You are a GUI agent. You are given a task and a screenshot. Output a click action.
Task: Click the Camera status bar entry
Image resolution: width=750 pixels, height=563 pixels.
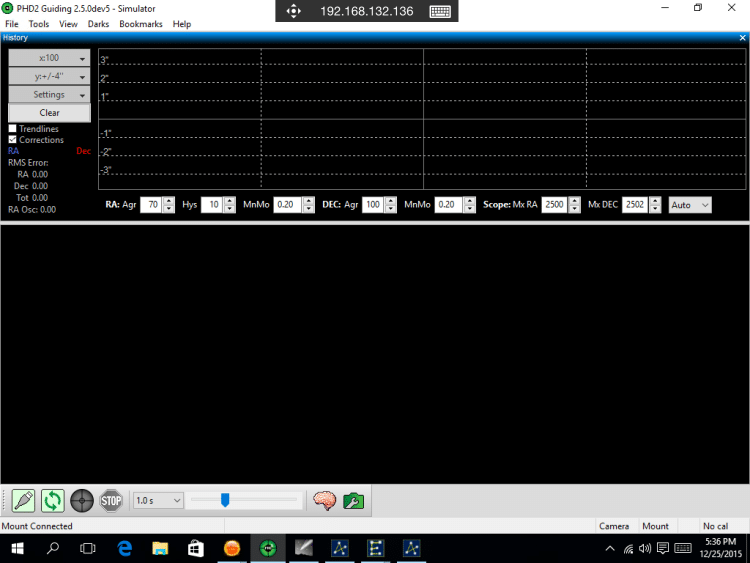click(614, 526)
